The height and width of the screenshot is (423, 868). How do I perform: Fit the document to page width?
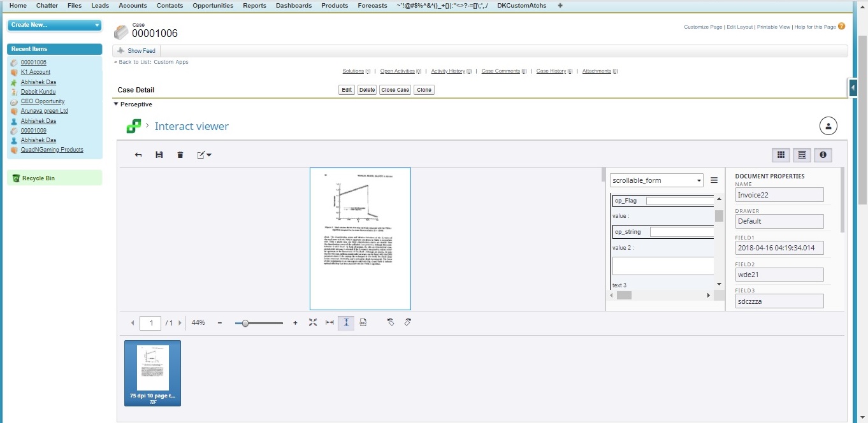329,322
